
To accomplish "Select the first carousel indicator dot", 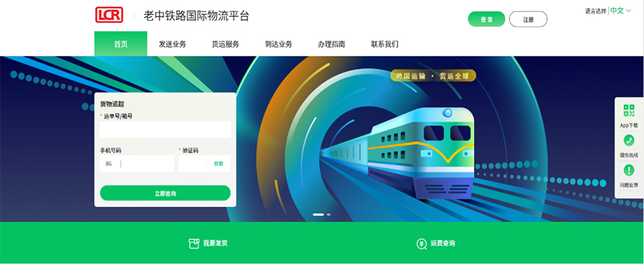I will click(318, 214).
